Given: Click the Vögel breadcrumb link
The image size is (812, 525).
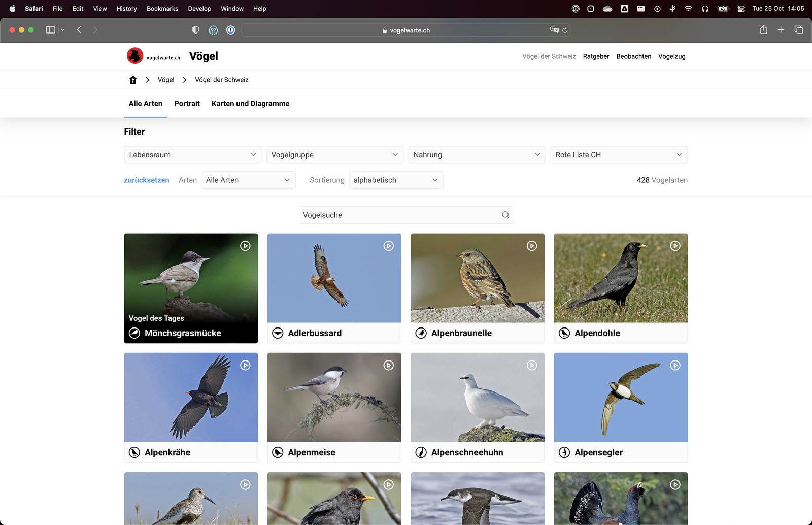Looking at the screenshot, I should pos(166,80).
